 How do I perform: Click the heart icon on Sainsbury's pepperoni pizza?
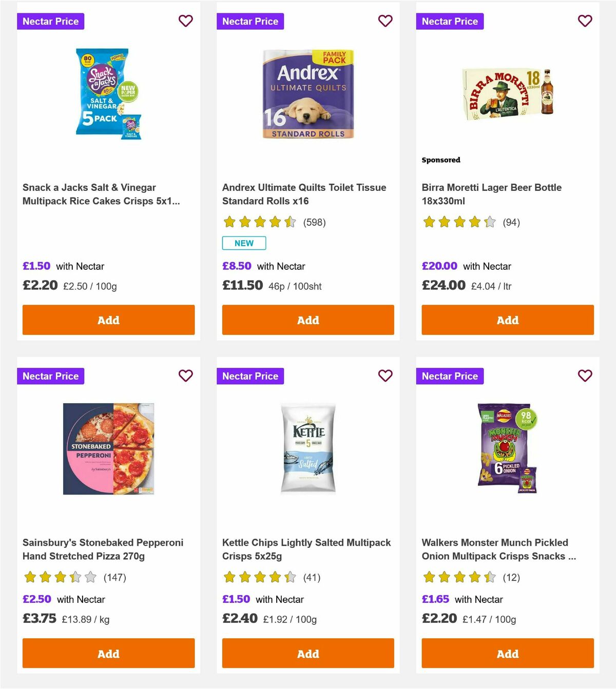(185, 376)
